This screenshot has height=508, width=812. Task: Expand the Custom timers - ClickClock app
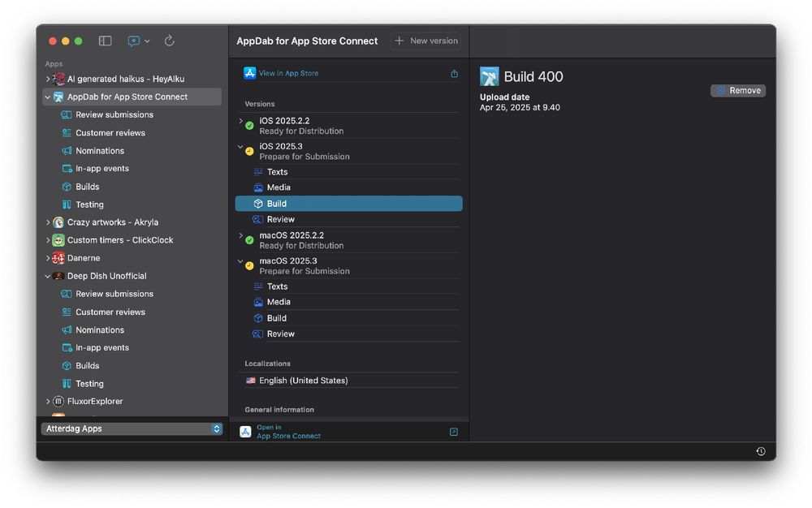[x=48, y=240]
